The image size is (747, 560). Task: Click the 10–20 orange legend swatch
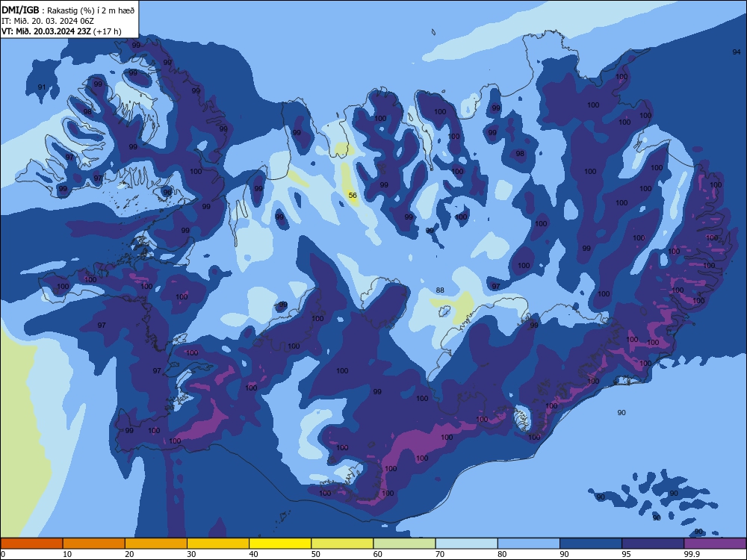(94, 544)
